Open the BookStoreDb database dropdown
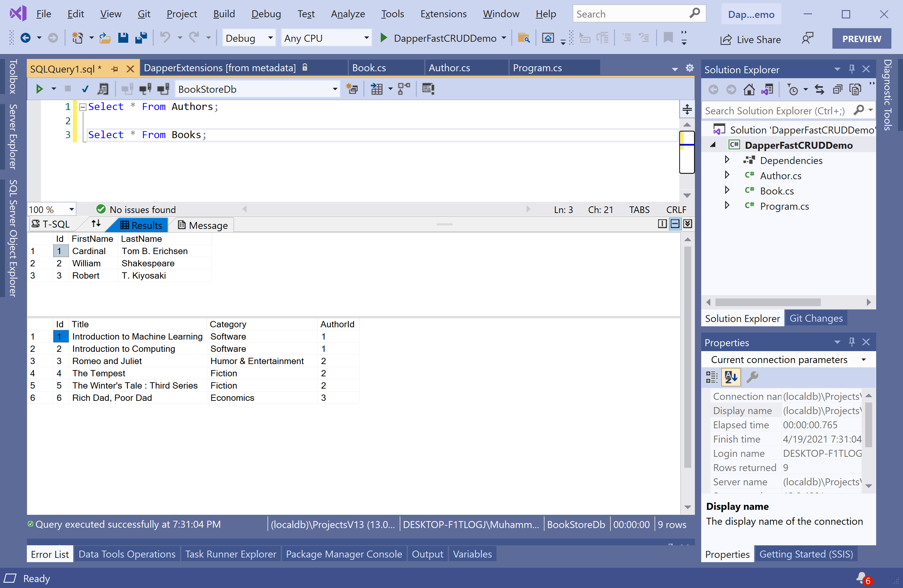The image size is (903, 588). [x=335, y=89]
